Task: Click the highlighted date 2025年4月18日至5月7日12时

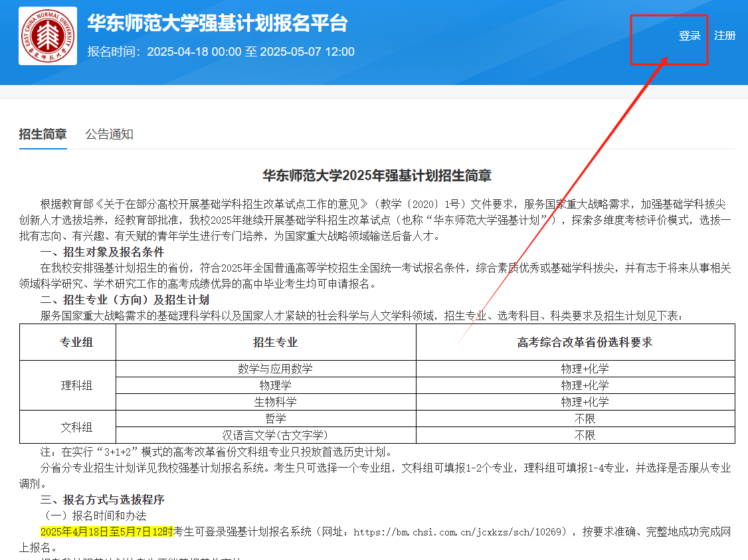Action: 106,531
